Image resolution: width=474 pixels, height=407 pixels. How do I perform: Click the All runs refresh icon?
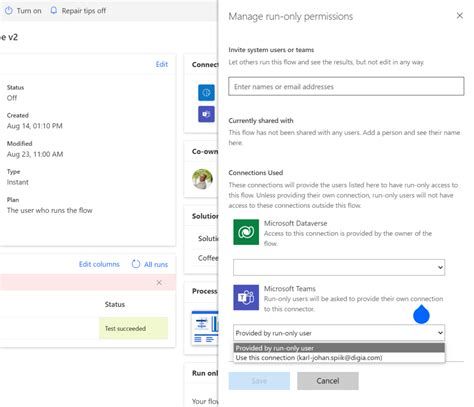pos(136,264)
